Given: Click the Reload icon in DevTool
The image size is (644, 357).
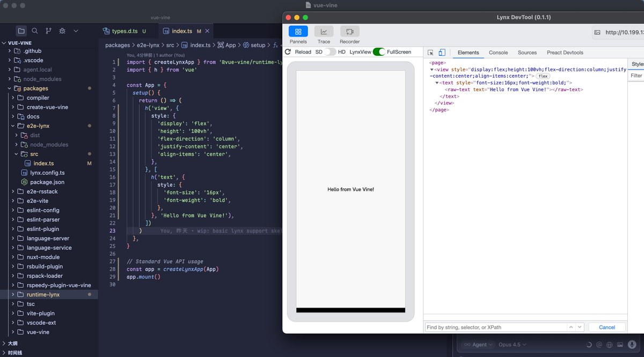Looking at the screenshot, I should [288, 52].
